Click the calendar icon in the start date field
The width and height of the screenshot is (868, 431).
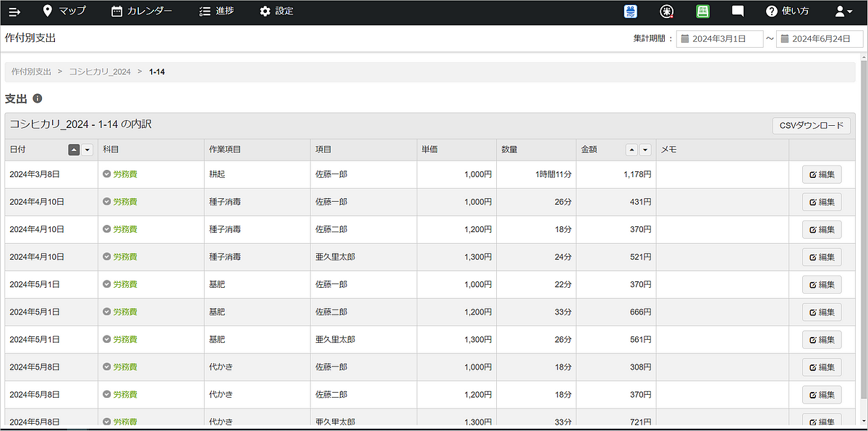pyautogui.click(x=684, y=39)
